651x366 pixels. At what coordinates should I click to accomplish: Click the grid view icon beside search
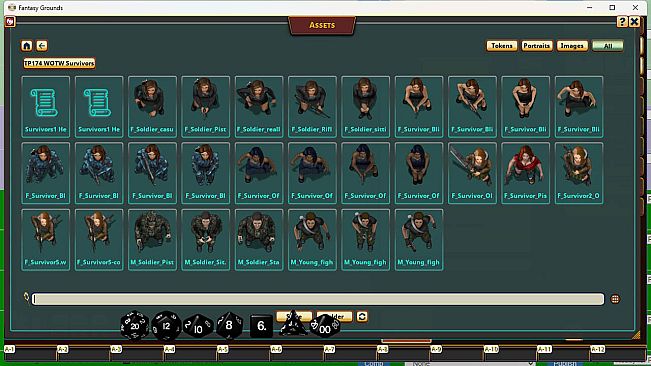click(615, 299)
